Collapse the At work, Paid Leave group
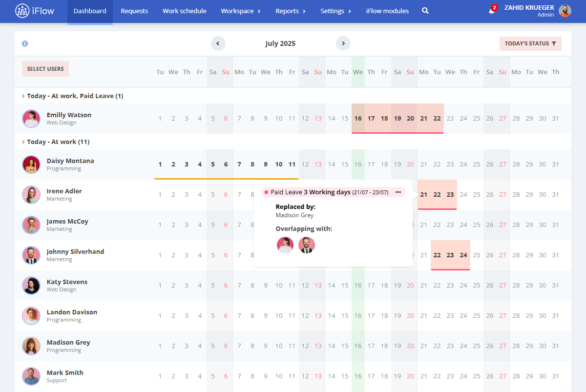 click(x=73, y=96)
